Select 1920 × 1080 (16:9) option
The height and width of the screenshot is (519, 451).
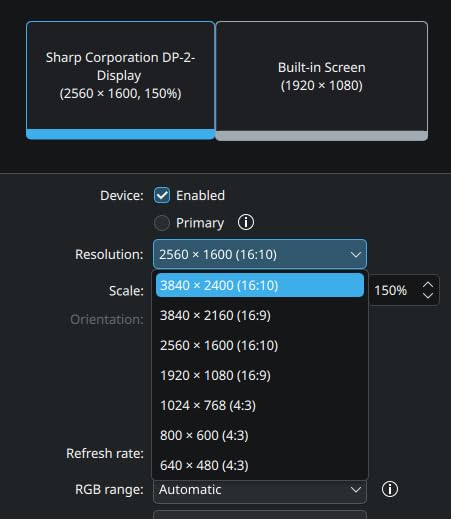260,375
